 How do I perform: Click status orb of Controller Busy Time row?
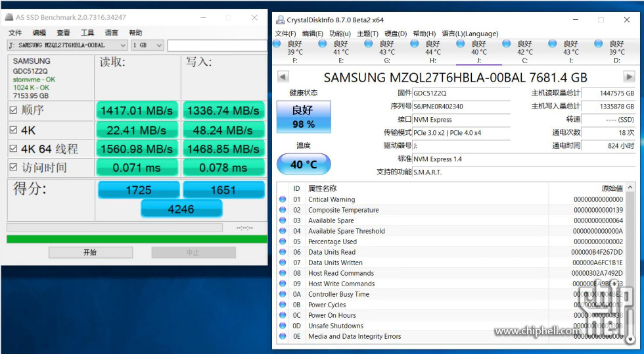tap(283, 294)
